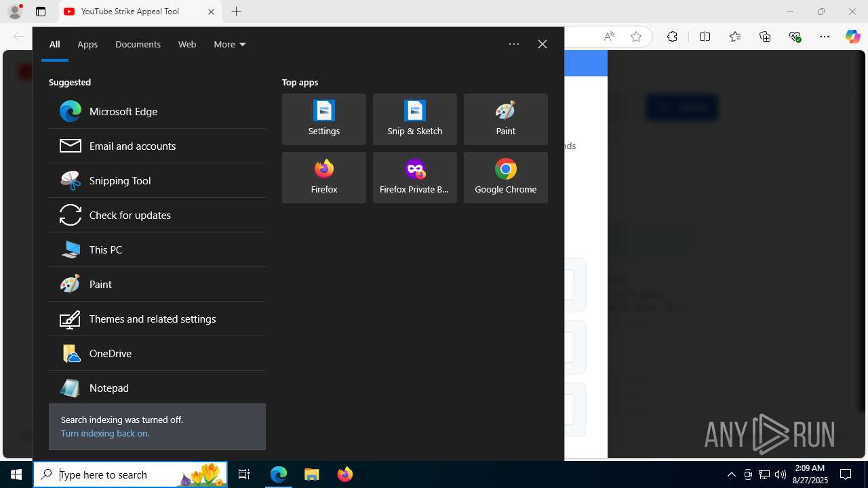The image size is (868, 488).
Task: Open Settings tile in Top apps
Action: tap(324, 119)
